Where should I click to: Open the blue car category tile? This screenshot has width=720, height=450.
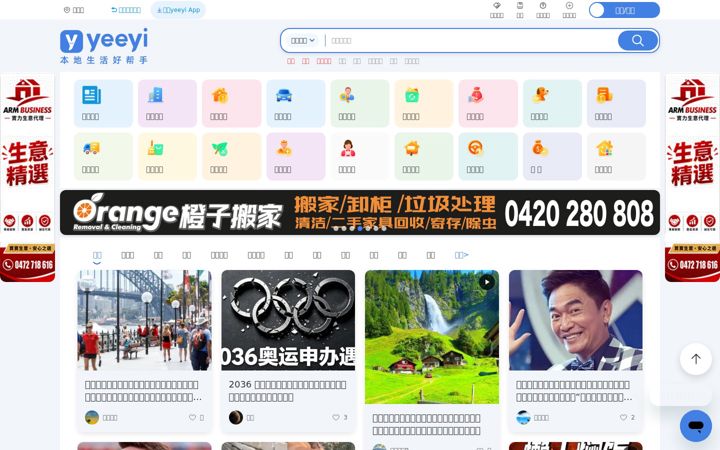pyautogui.click(x=296, y=103)
